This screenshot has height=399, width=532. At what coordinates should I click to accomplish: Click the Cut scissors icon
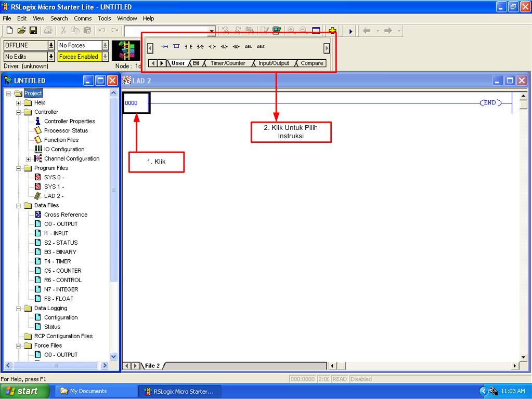pos(63,31)
